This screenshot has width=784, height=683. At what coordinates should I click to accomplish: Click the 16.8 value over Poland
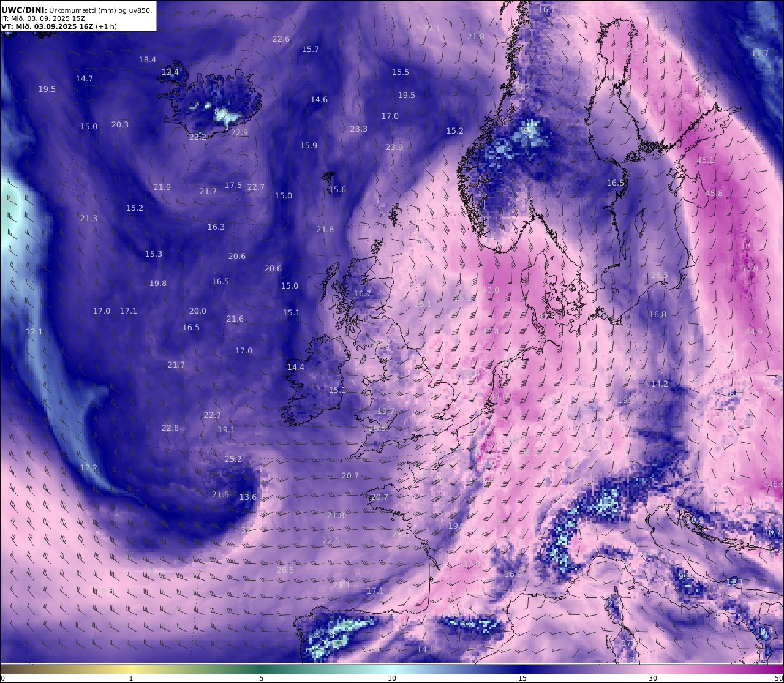(x=658, y=315)
